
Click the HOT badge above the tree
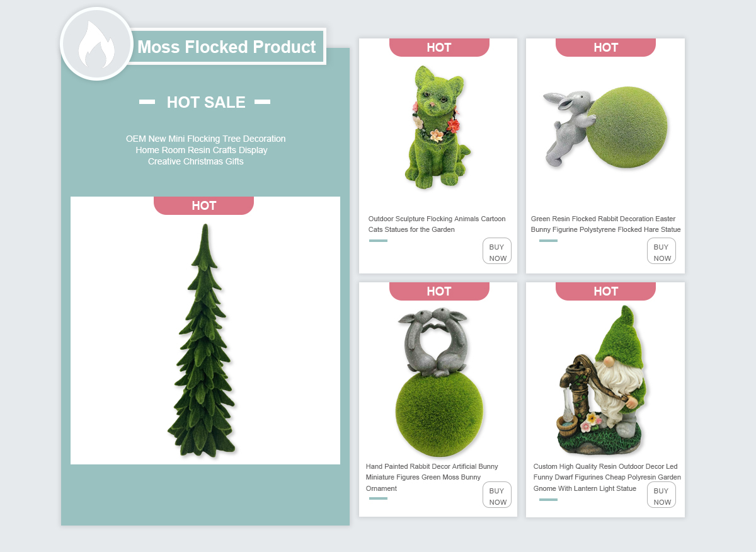tap(203, 205)
